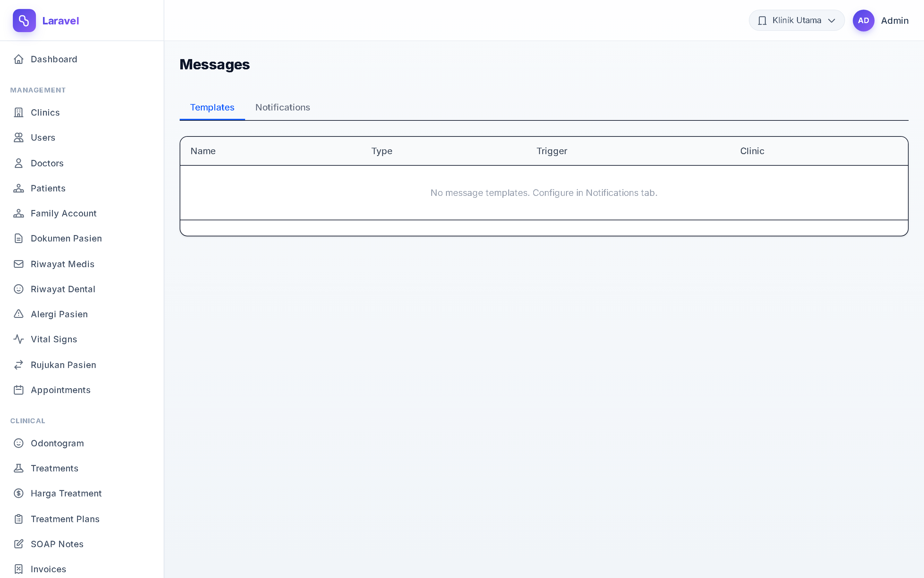Click the Invoices receipt icon
Viewport: 924px width, 578px height.
pos(19,569)
